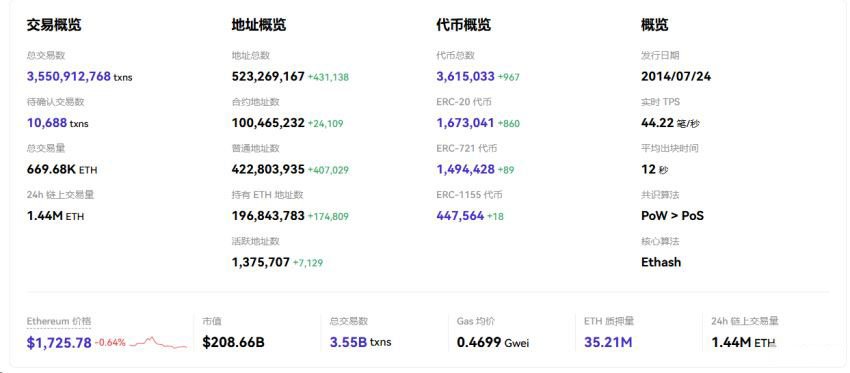Image resolution: width=850 pixels, height=373 pixels.
Task: Click the 交易概览 heading
Action: click(54, 25)
